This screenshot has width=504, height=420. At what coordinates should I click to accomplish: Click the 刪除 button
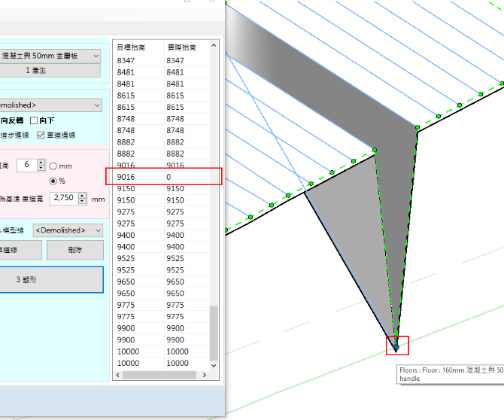[75, 250]
